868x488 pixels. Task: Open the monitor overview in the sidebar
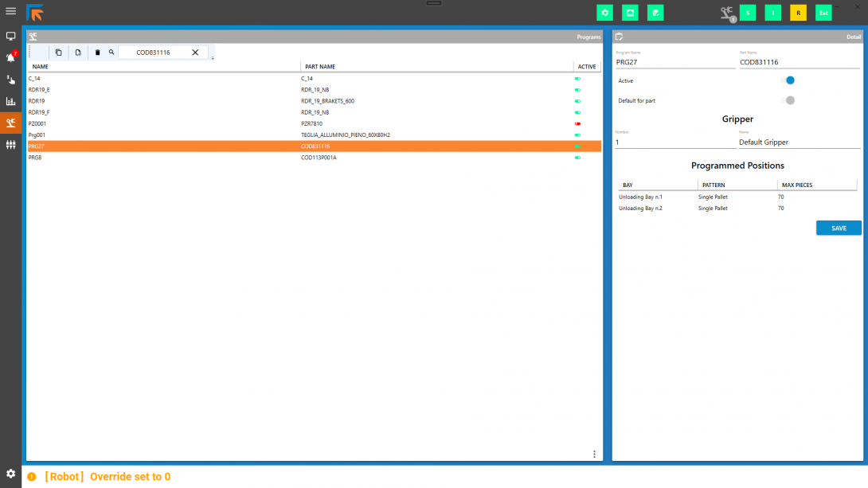point(11,37)
